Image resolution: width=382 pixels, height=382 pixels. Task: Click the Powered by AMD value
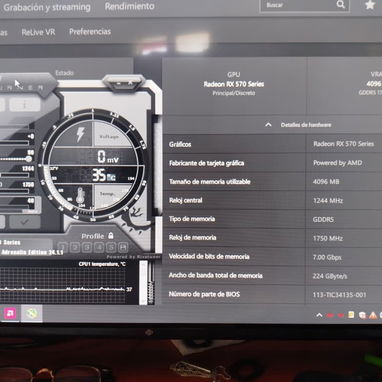tap(337, 163)
